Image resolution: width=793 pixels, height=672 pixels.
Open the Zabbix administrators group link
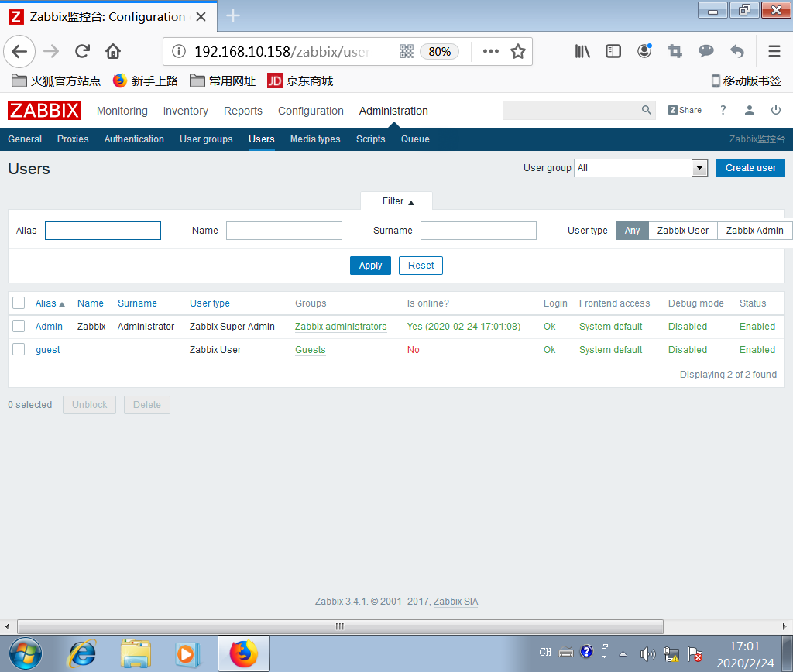coord(341,327)
